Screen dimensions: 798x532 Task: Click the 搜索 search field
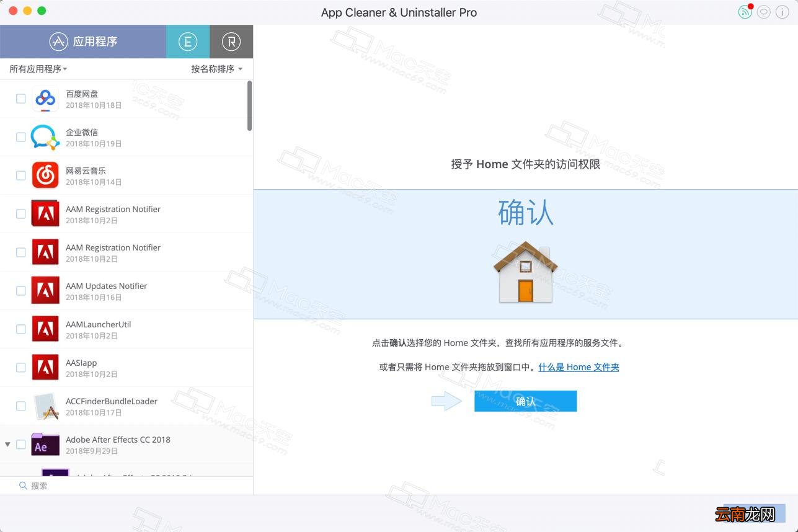126,485
